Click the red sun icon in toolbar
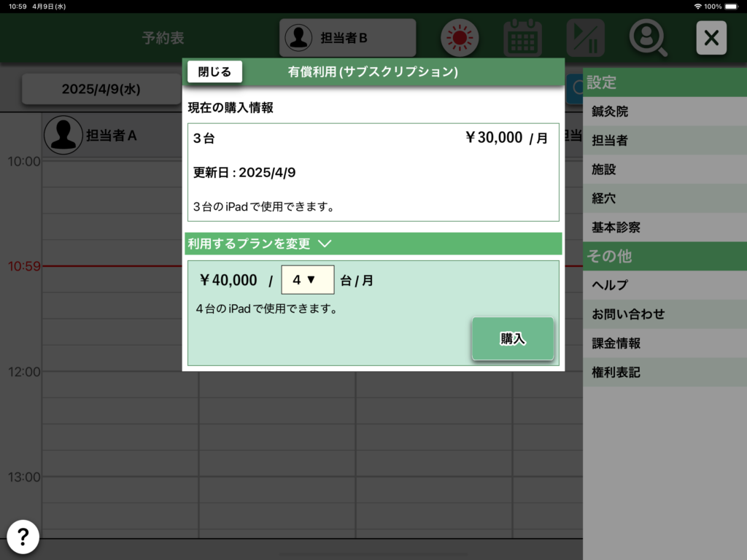 click(460, 38)
